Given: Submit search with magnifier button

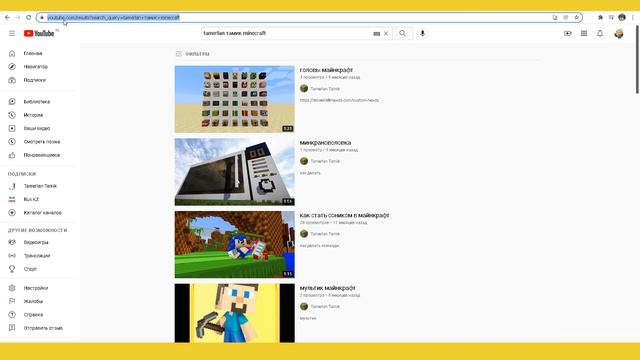Looking at the screenshot, I should point(402,33).
